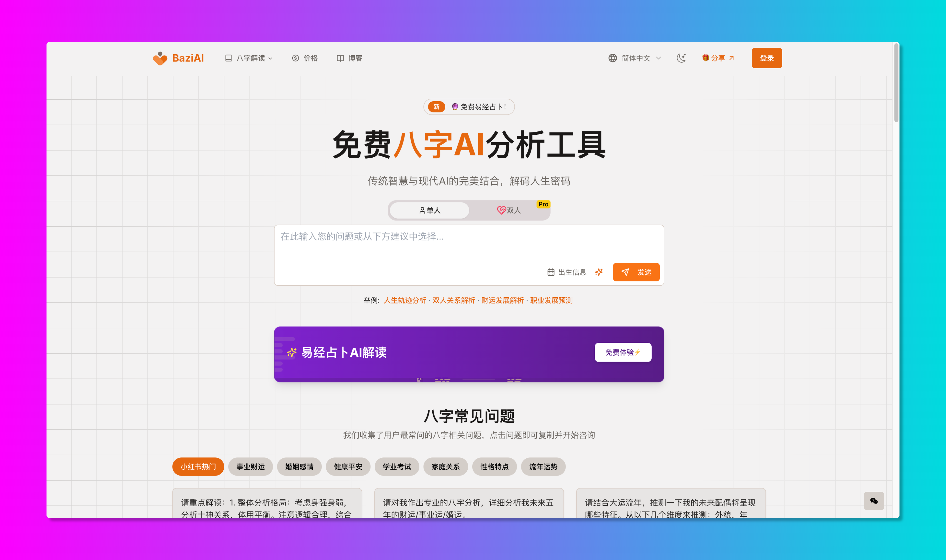Click the calendar icon beside 出生信息
Image resolution: width=946 pixels, height=560 pixels.
point(551,272)
